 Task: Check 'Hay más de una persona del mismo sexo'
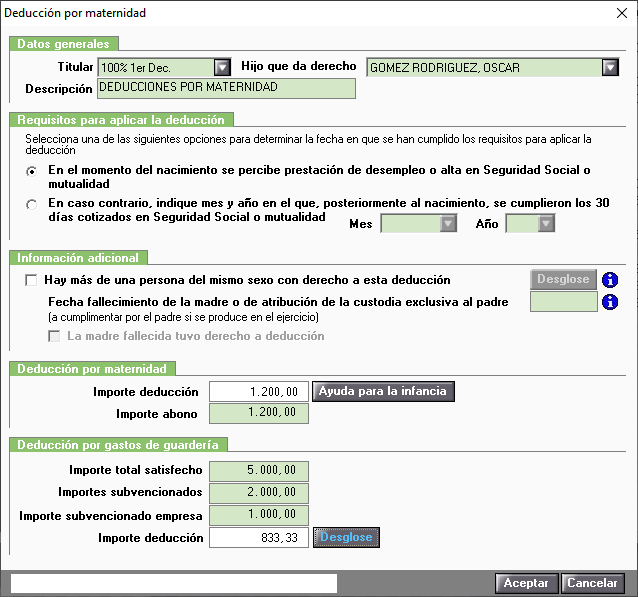click(31, 280)
